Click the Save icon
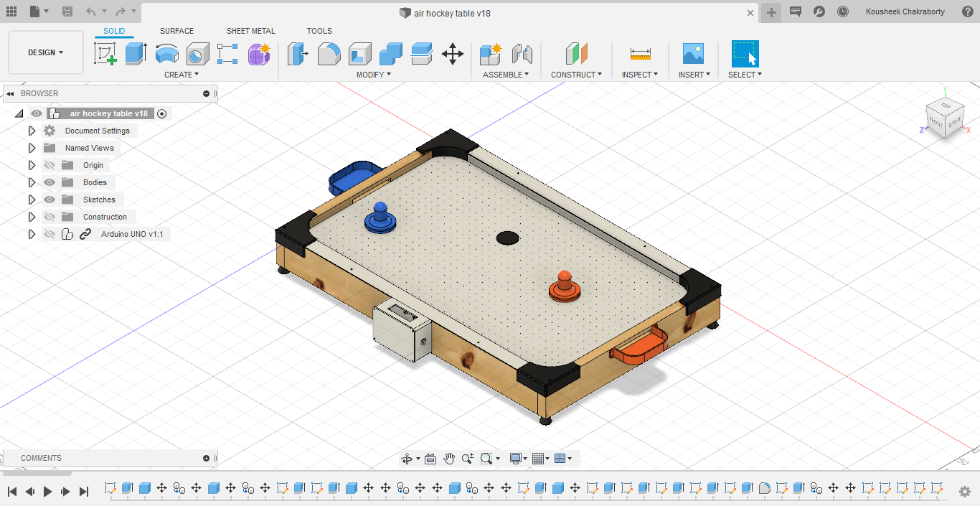Viewport: 980px width, 506px height. pyautogui.click(x=67, y=11)
